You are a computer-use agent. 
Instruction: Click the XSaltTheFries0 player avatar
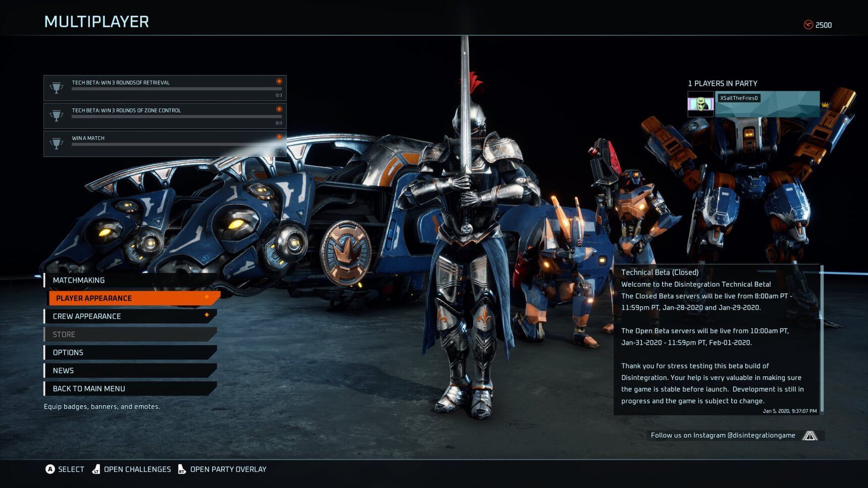coord(701,104)
